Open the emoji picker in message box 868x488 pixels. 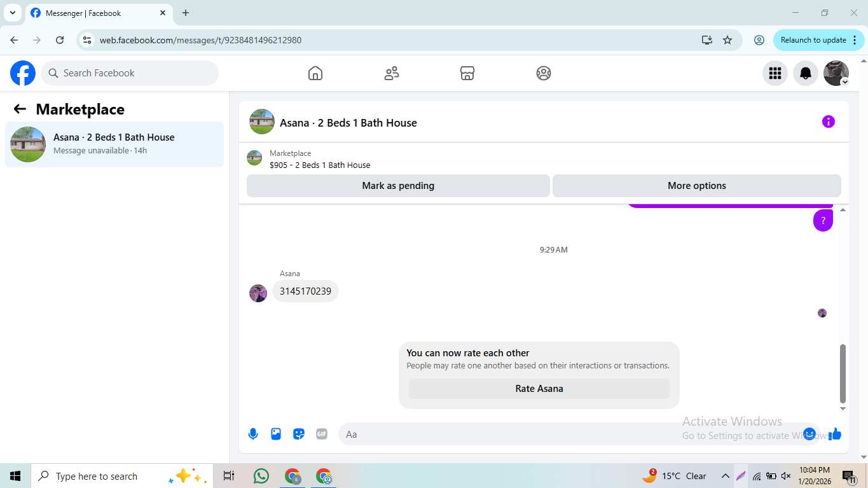coord(809,434)
